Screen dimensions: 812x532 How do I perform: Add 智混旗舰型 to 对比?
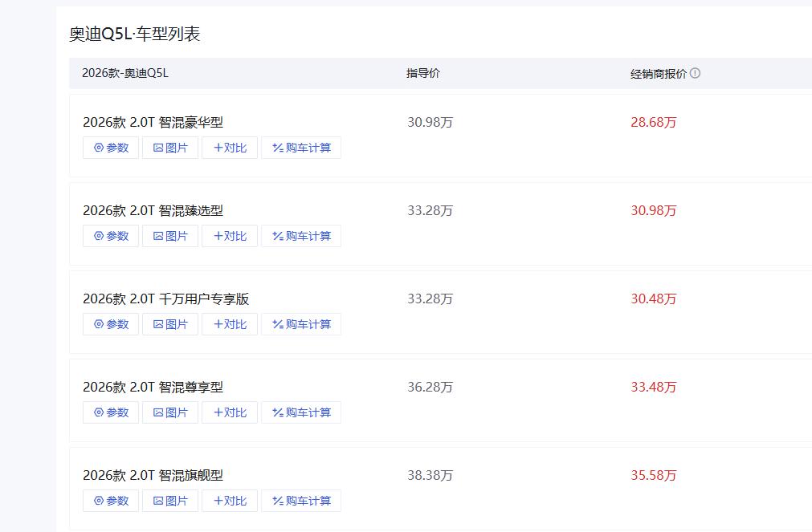point(230,501)
